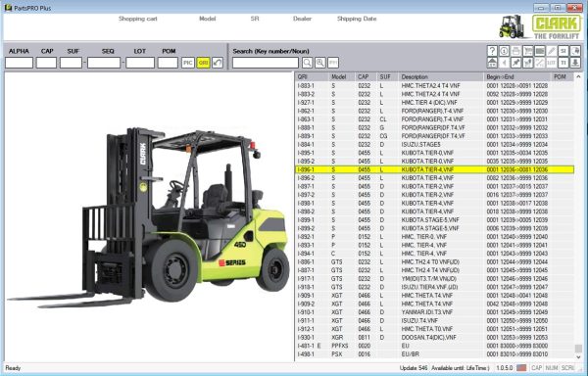Go home via the house icon

click(x=492, y=63)
